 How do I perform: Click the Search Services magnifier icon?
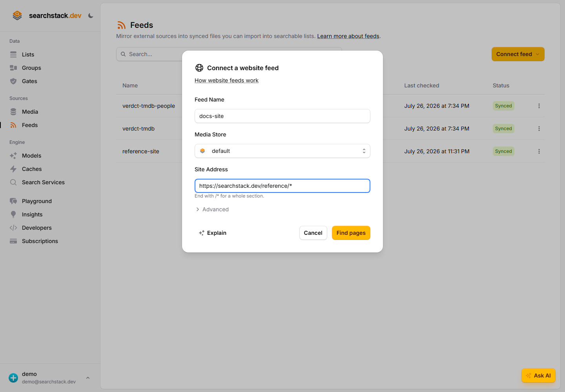coord(13,182)
